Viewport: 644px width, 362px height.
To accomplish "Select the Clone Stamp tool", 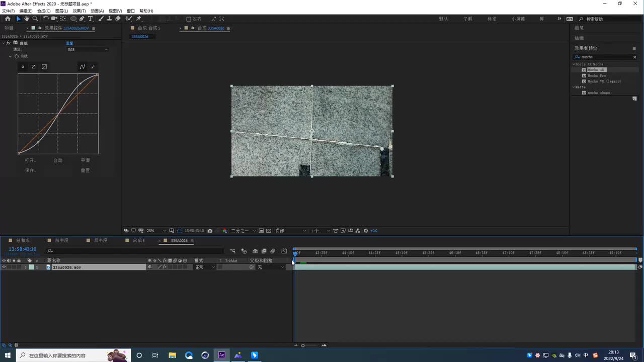I will coord(109,19).
